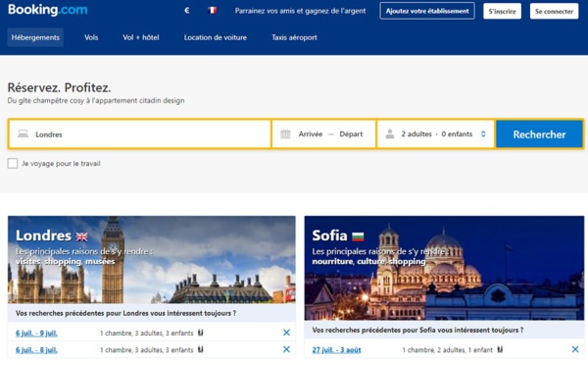
Task: Click Parrainez vos amis et gagnez de l'argent
Action: (301, 11)
